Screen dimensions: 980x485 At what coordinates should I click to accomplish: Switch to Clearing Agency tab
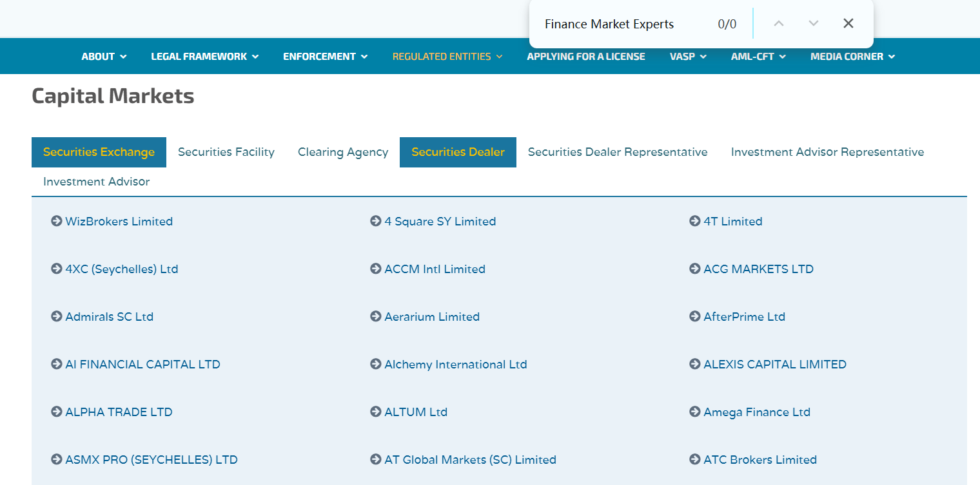click(343, 152)
